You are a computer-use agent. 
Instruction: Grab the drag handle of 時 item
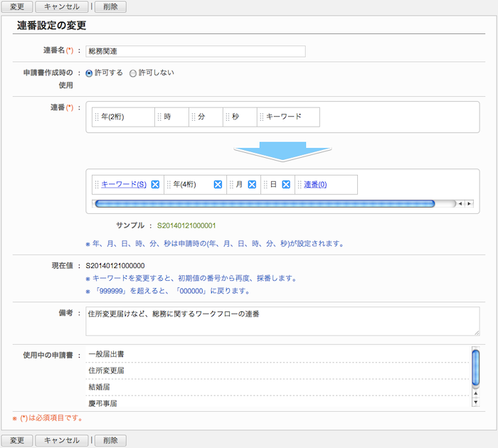[159, 117]
